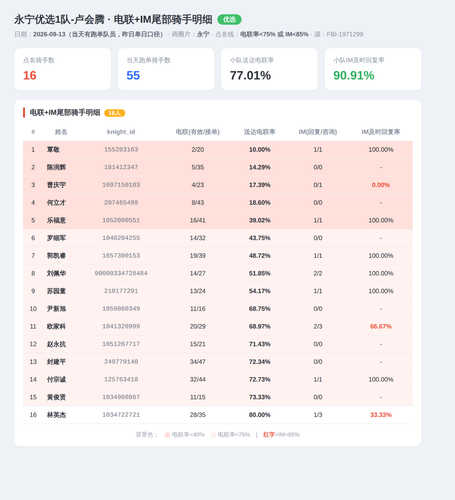Screen dimensions: 455x500
Task: Click the 68.97% rate cell
Action: click(260, 326)
